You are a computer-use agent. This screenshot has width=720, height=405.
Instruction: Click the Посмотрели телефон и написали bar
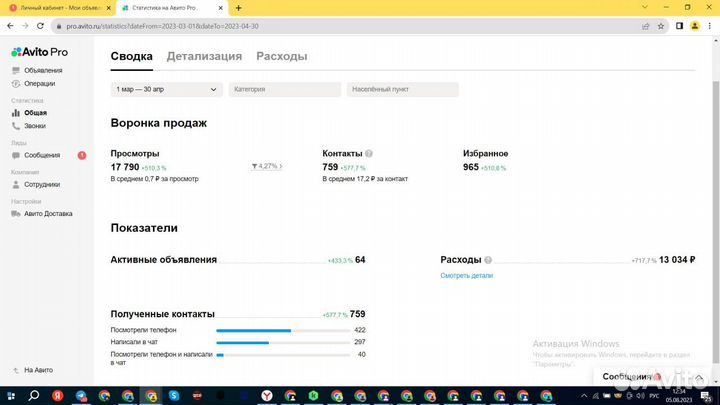(x=283, y=354)
